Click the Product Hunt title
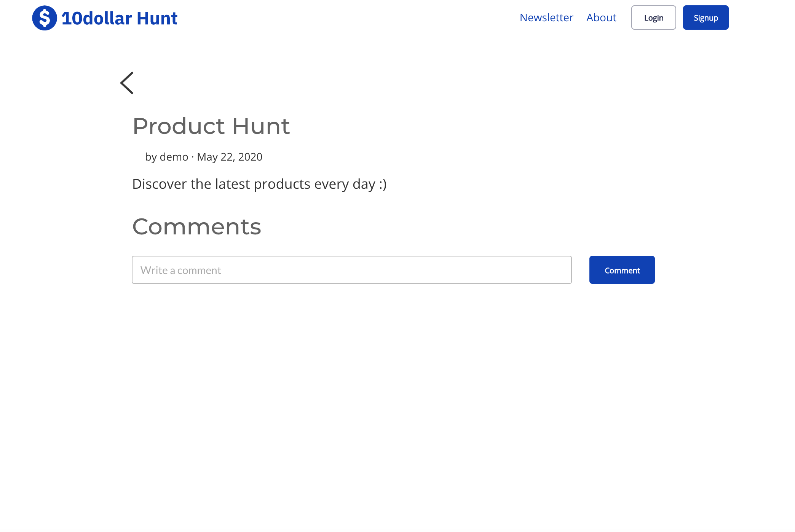This screenshot has height=532, width=795. pyautogui.click(x=211, y=126)
